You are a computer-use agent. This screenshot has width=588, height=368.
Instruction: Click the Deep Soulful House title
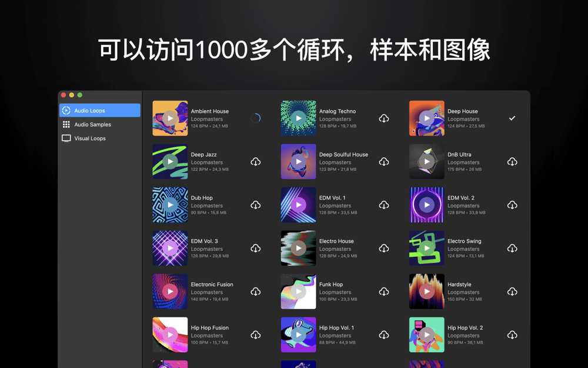[343, 155]
